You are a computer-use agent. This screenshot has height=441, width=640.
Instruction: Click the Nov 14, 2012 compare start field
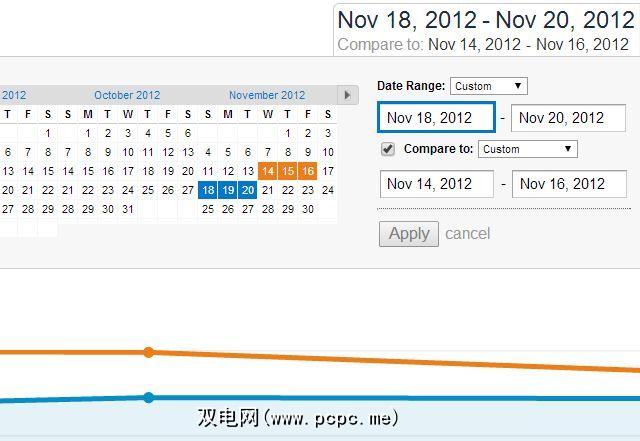tap(436, 184)
